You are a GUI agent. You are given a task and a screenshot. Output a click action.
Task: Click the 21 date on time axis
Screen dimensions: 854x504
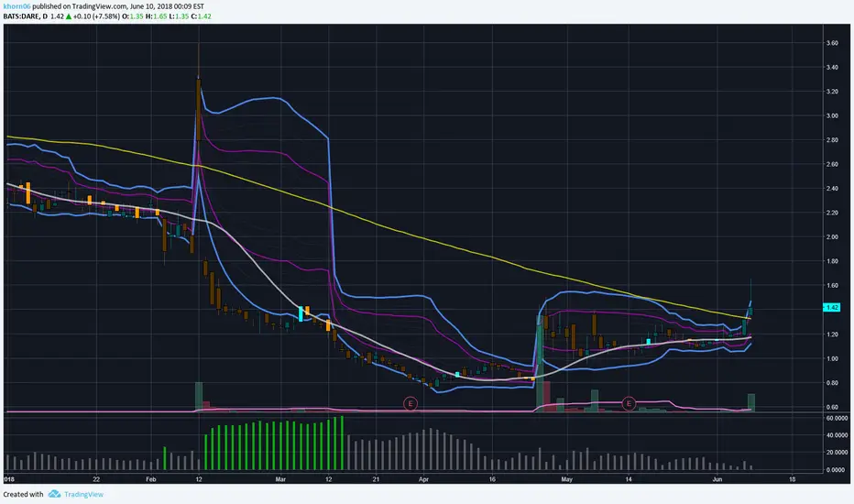point(376,479)
